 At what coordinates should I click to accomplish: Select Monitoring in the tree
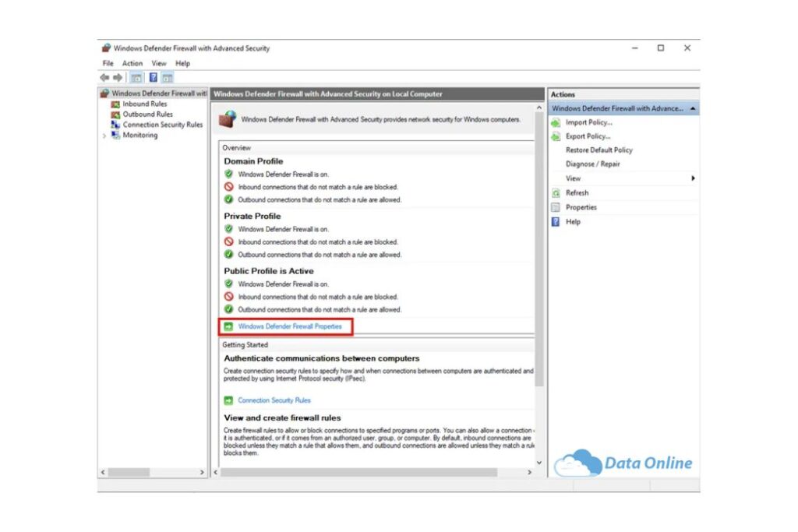(140, 136)
